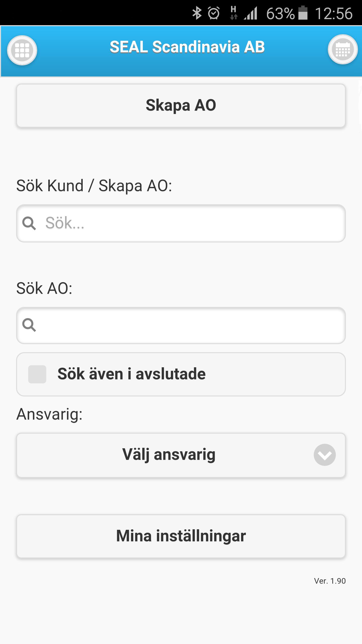Tap the Bluetooth status icon
Viewport: 362px width, 644px height.
point(197,13)
